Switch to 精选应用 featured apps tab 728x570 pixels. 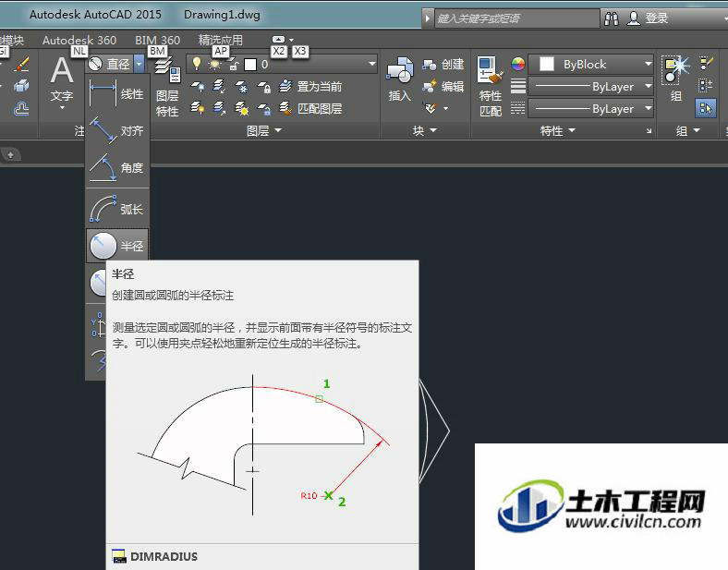pos(221,41)
